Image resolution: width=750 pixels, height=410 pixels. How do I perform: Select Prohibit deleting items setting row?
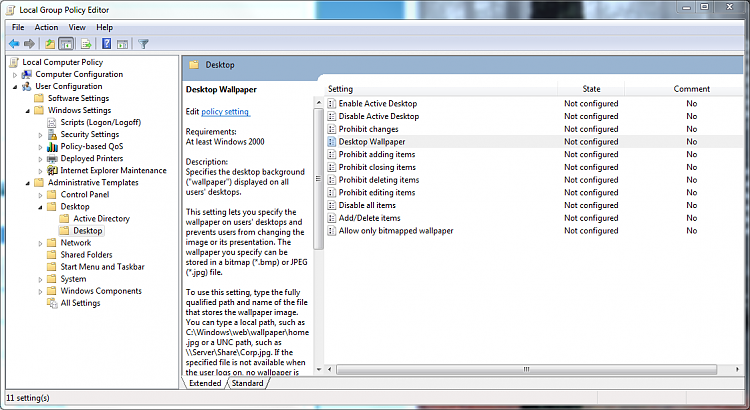(535, 180)
